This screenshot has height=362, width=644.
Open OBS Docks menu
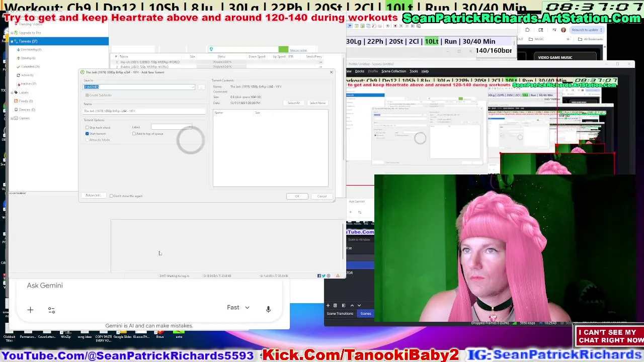pos(359,71)
